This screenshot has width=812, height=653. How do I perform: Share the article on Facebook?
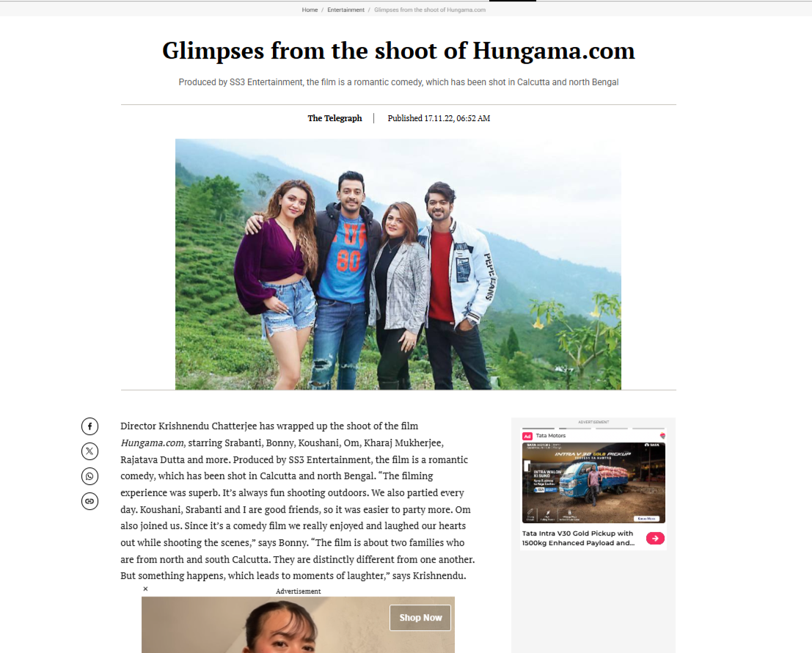pyautogui.click(x=89, y=426)
